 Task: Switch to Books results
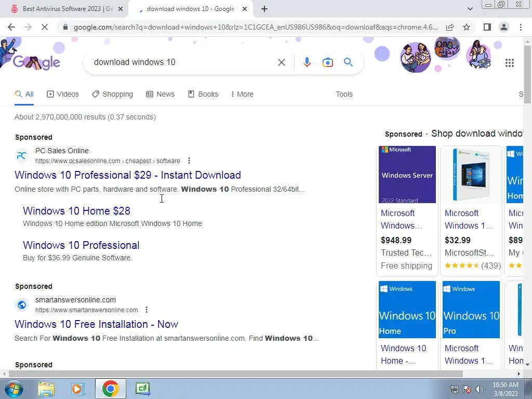(x=203, y=94)
